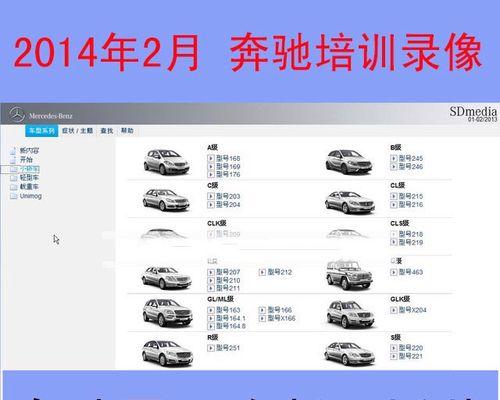Click arrow icon next to 型号166
The height and width of the screenshot is (400, 500).
coord(262,310)
